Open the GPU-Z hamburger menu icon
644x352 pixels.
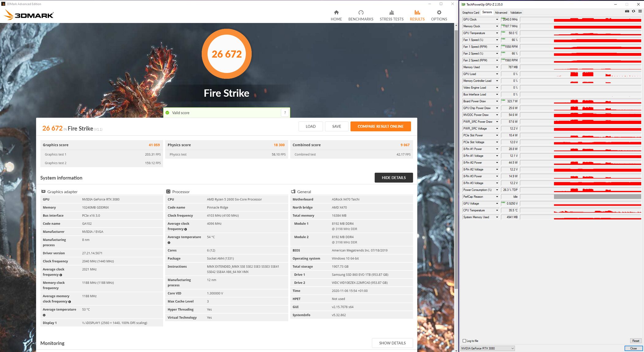[640, 11]
